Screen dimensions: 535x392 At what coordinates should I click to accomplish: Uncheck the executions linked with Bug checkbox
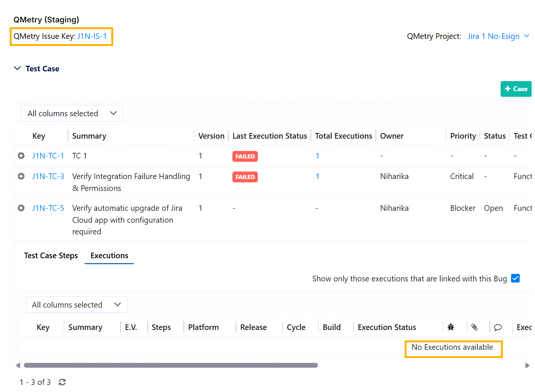tap(515, 278)
